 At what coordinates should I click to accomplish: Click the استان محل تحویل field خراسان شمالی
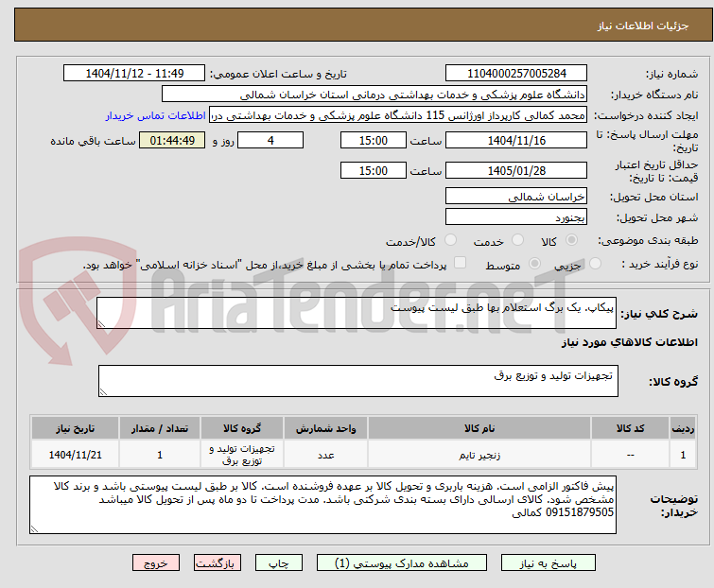(516, 196)
